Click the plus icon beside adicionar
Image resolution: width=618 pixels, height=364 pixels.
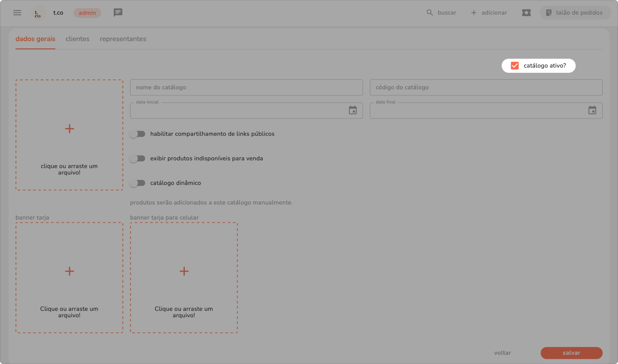473,13
